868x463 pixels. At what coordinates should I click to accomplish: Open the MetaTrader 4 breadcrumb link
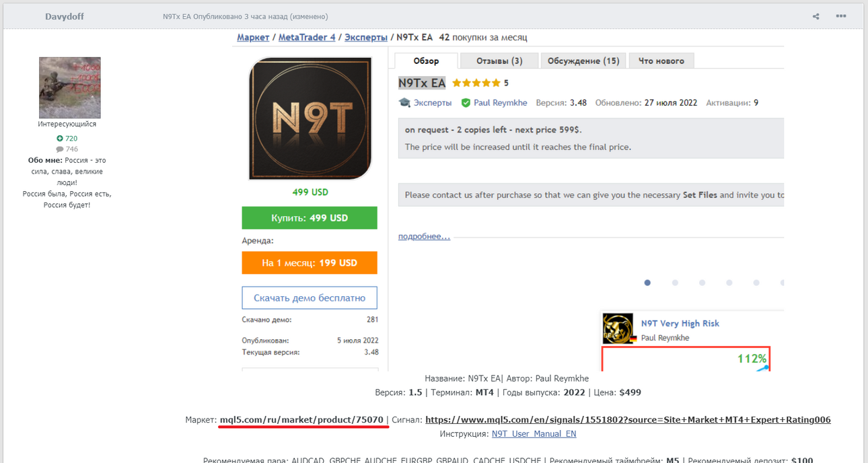coord(307,38)
